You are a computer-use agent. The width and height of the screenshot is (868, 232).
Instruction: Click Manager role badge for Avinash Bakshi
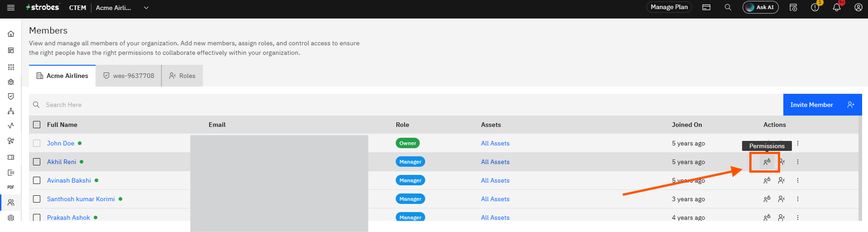pyautogui.click(x=410, y=180)
